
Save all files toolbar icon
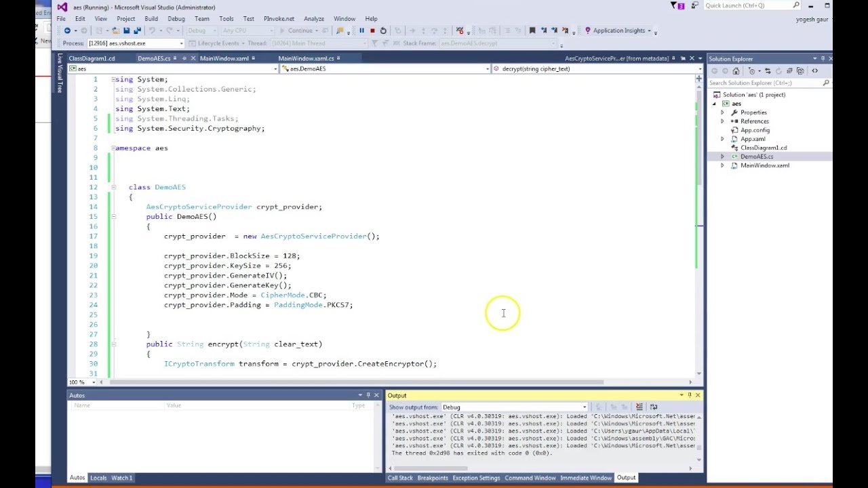coord(138,30)
